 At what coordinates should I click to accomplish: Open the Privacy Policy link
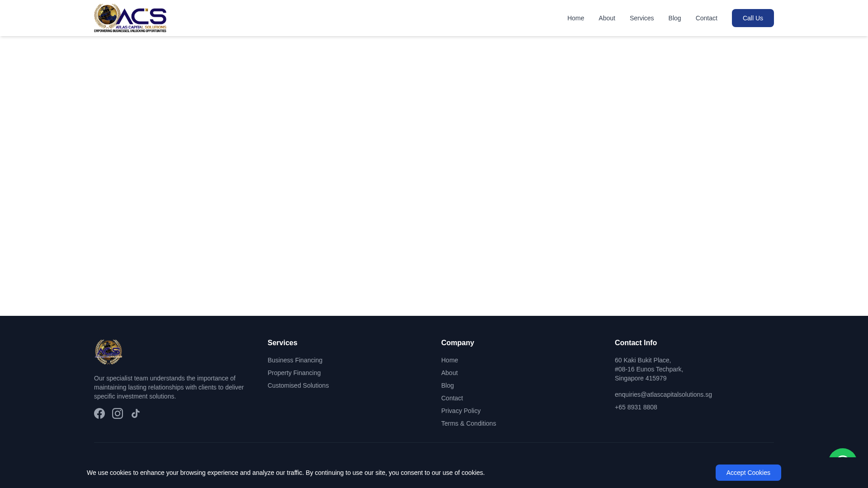tap(461, 411)
